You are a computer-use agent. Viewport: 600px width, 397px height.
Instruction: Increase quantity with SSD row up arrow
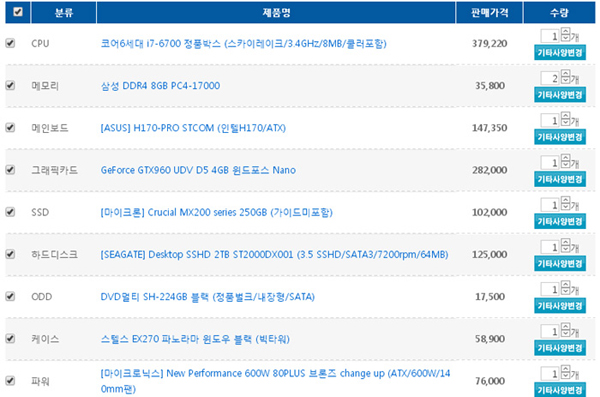(x=566, y=200)
